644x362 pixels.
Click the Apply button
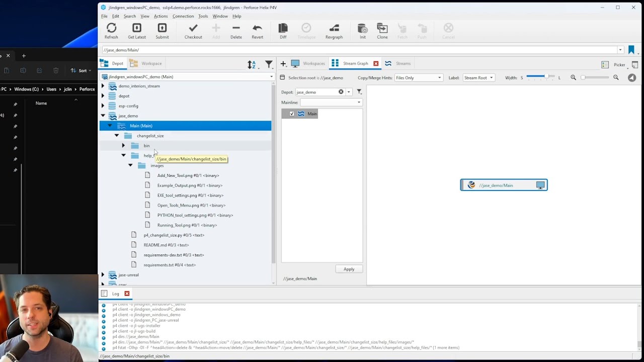tap(349, 269)
